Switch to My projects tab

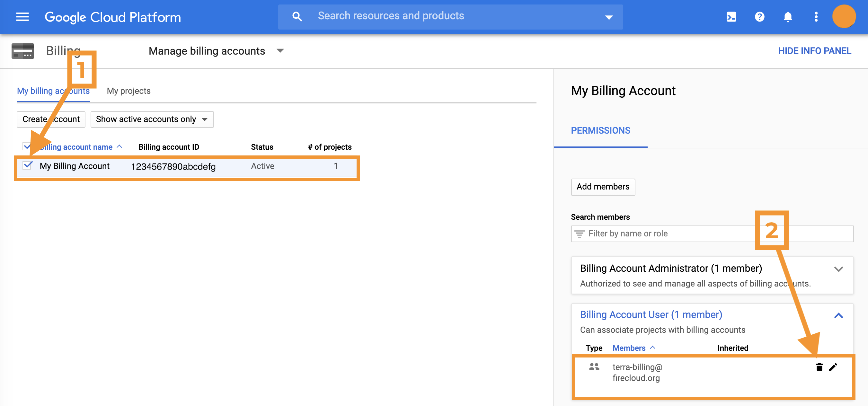[x=128, y=91]
